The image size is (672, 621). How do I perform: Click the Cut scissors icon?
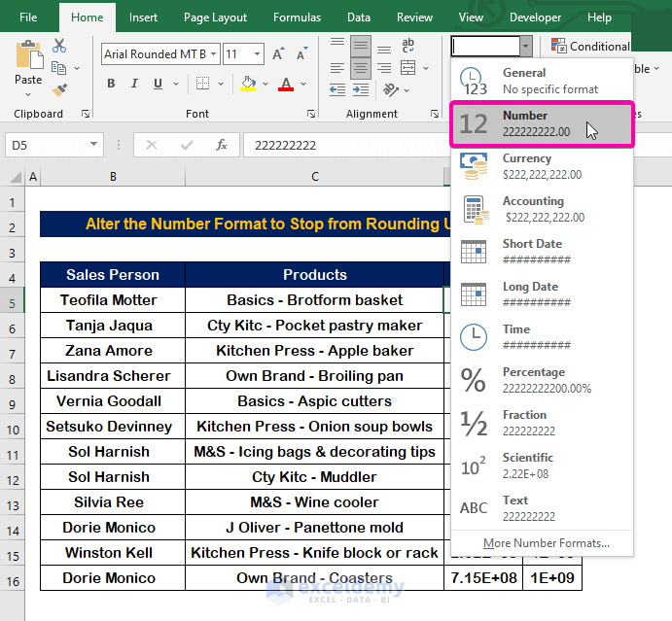click(59, 46)
